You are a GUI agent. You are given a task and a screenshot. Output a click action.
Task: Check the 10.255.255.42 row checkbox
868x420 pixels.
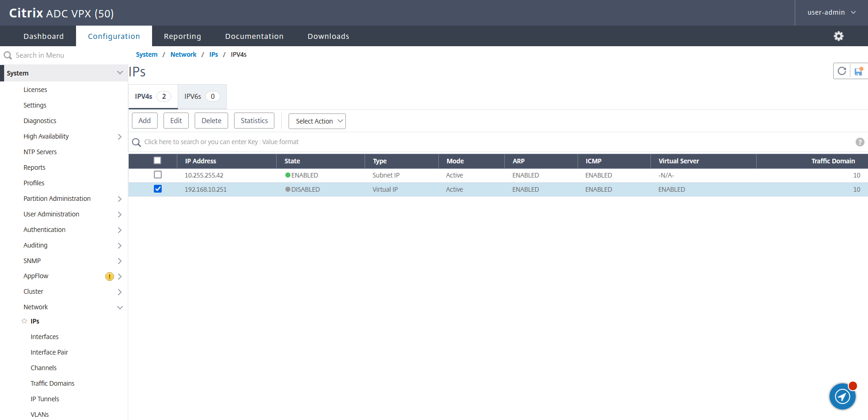158,174
